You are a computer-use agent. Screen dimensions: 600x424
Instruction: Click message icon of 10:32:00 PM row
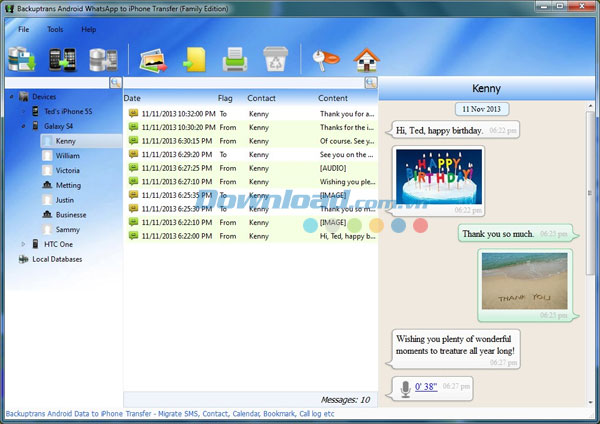133,113
